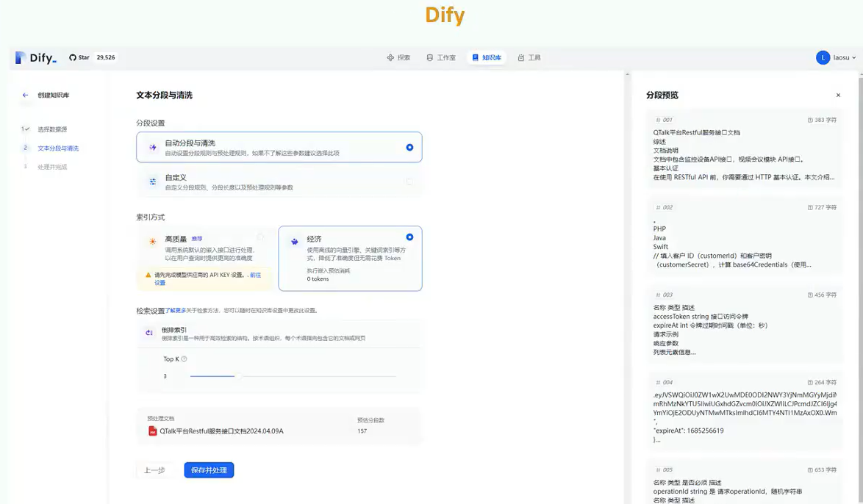Open the 工具 (Tools) tab
The image size is (863, 504).
pos(529,57)
